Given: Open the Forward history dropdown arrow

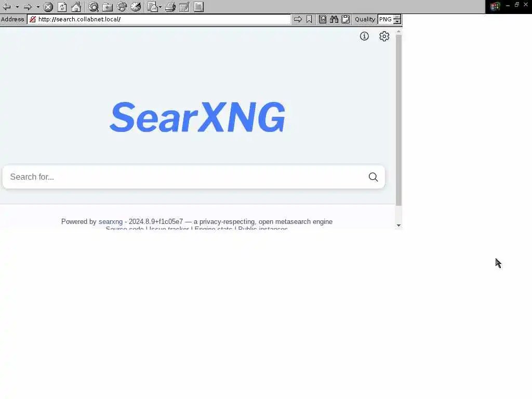Looking at the screenshot, I should (37, 7).
